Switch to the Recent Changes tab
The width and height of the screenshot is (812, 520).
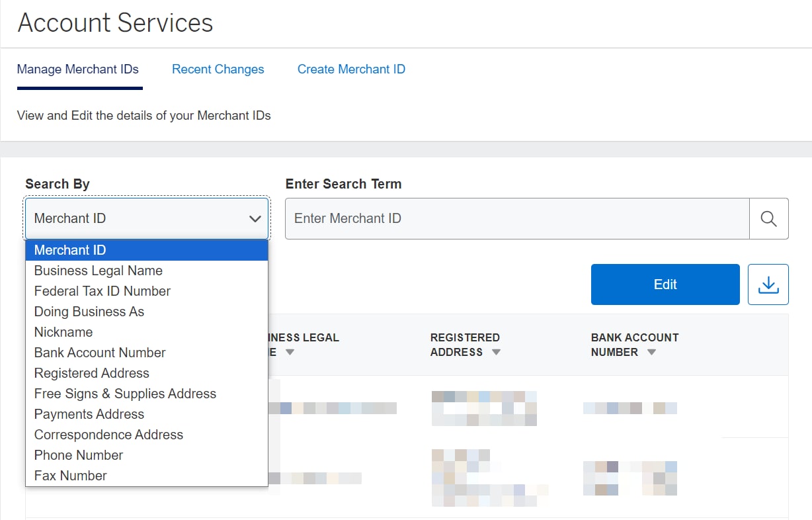(218, 69)
